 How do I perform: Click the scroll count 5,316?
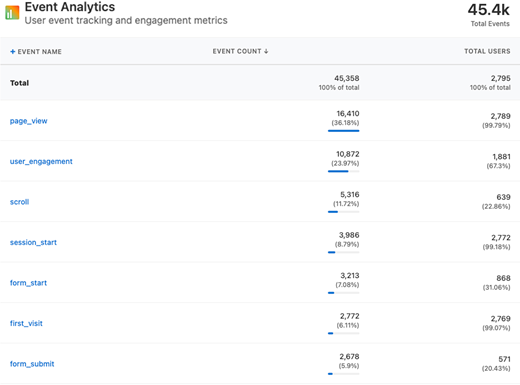pyautogui.click(x=350, y=195)
